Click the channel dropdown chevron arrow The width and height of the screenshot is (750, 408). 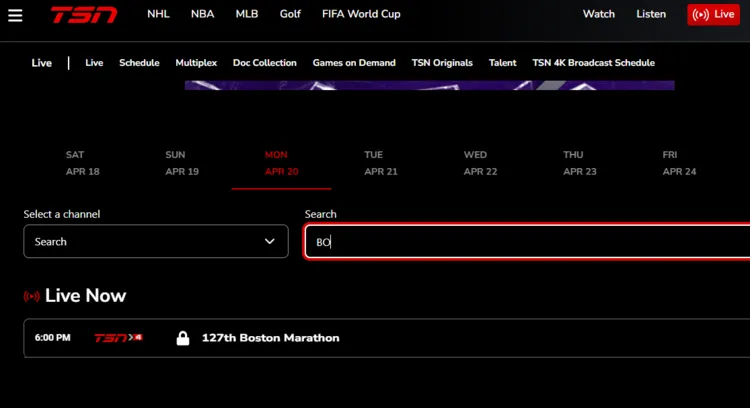pyautogui.click(x=269, y=241)
